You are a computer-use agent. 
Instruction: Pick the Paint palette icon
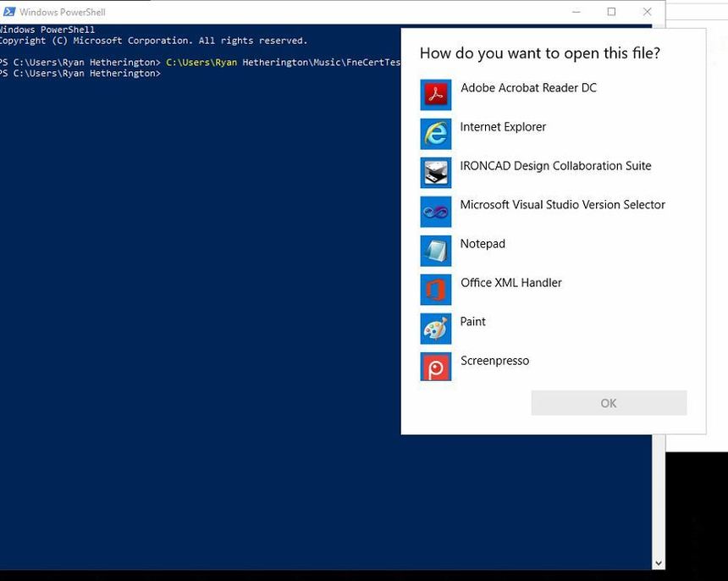coord(435,329)
